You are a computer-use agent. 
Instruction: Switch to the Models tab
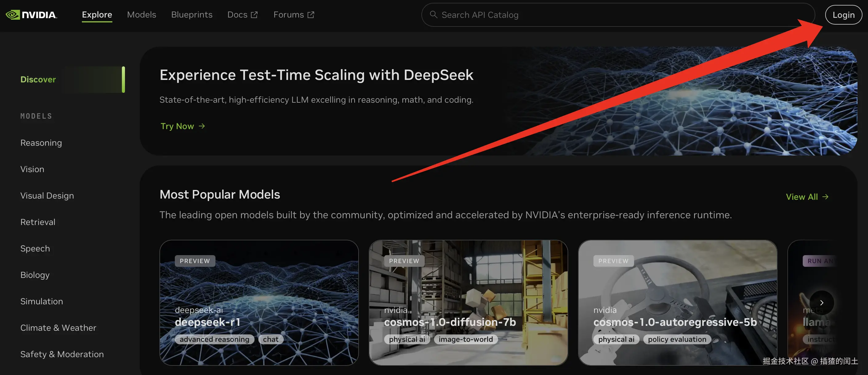pos(142,15)
